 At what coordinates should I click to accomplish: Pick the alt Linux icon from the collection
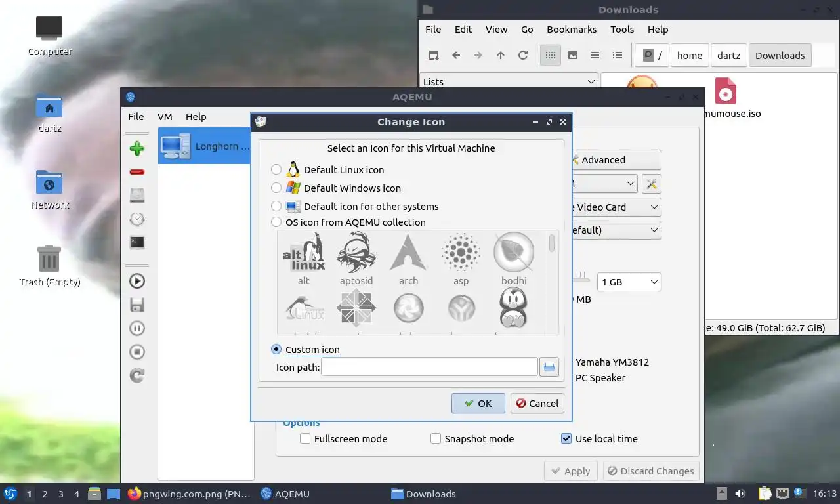pyautogui.click(x=303, y=258)
